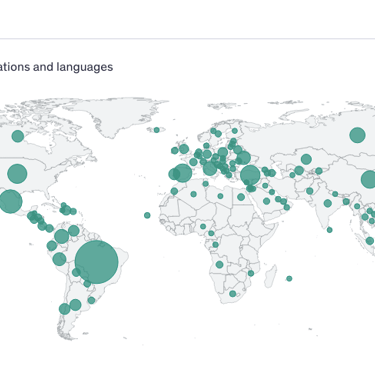Select the Ireland bubble
Screen dimensions: 375x366
175,151
